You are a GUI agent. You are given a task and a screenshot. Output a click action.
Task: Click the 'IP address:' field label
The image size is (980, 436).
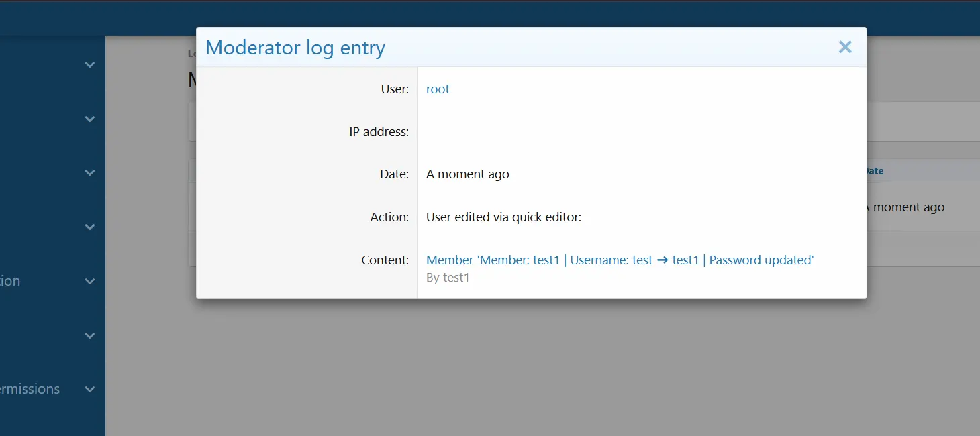379,132
